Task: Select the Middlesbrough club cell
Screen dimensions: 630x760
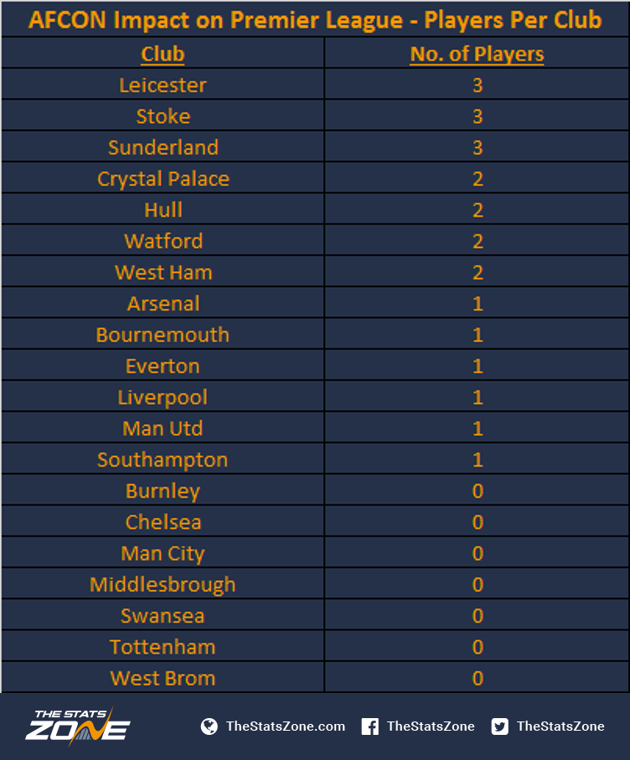Action: coord(163,584)
